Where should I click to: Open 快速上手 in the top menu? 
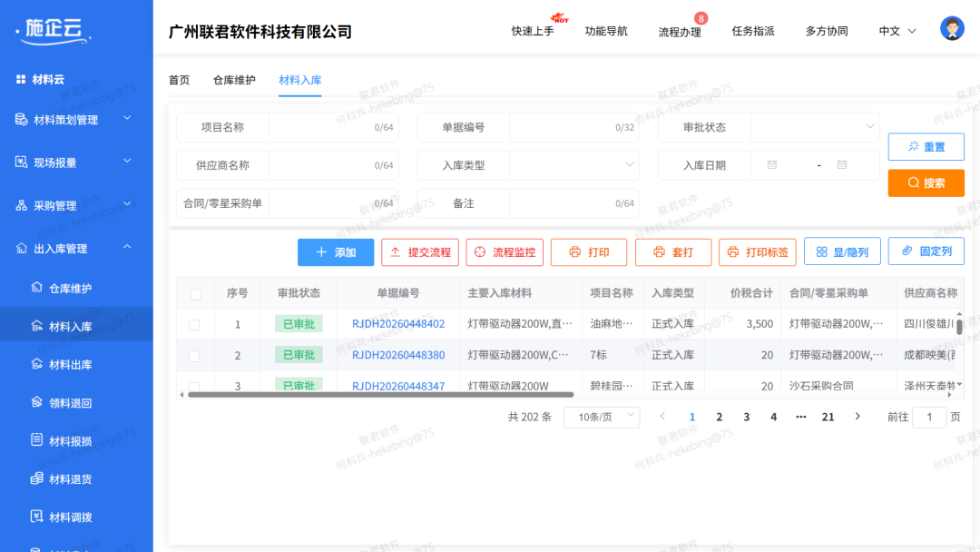point(533,31)
